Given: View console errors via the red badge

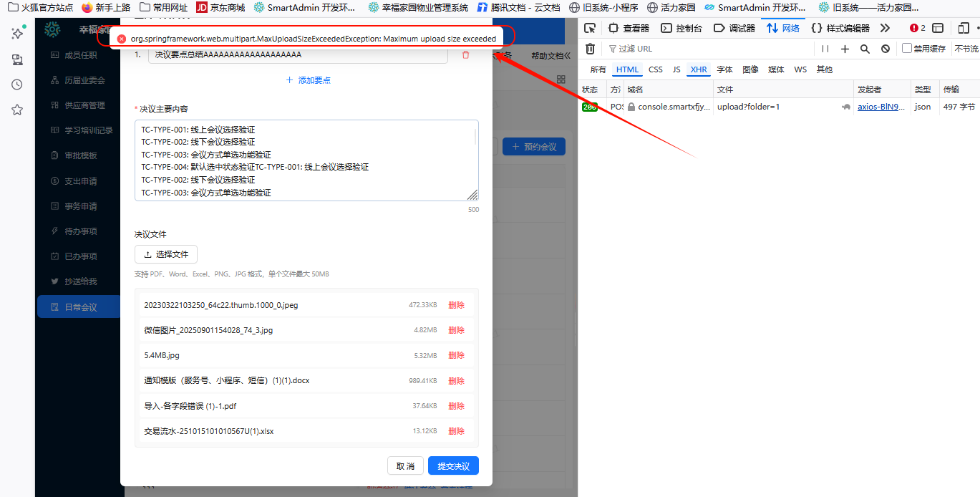Looking at the screenshot, I should pos(913,29).
